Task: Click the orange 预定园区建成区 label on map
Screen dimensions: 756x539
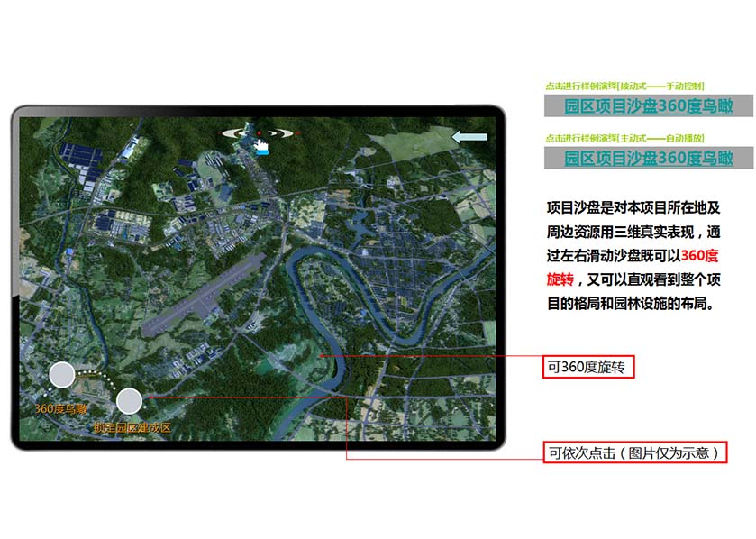Action: (132, 428)
